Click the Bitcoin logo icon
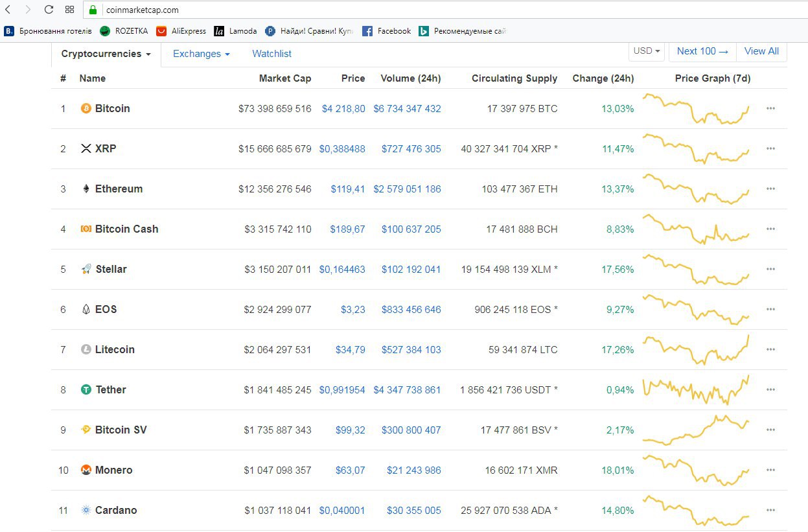The image size is (808, 532). (x=86, y=108)
